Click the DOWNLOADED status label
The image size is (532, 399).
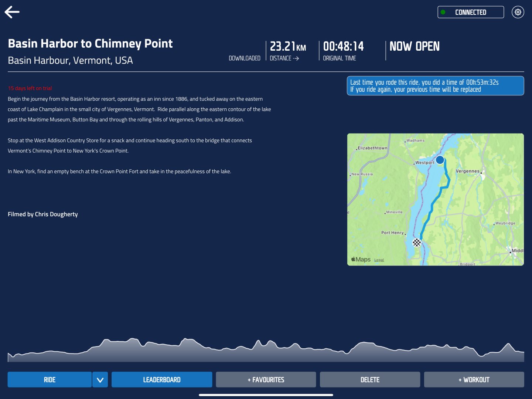click(x=245, y=58)
